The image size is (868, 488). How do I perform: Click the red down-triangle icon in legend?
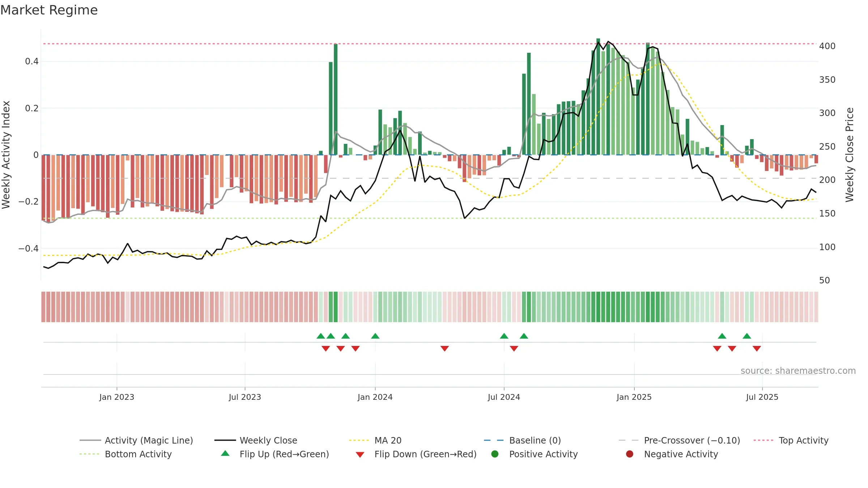pyautogui.click(x=360, y=455)
